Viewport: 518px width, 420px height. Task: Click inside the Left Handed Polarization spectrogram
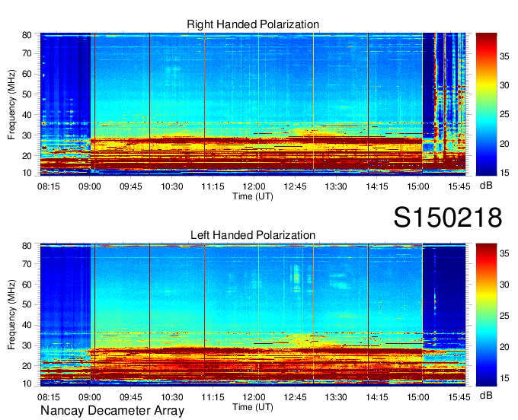click(253, 315)
